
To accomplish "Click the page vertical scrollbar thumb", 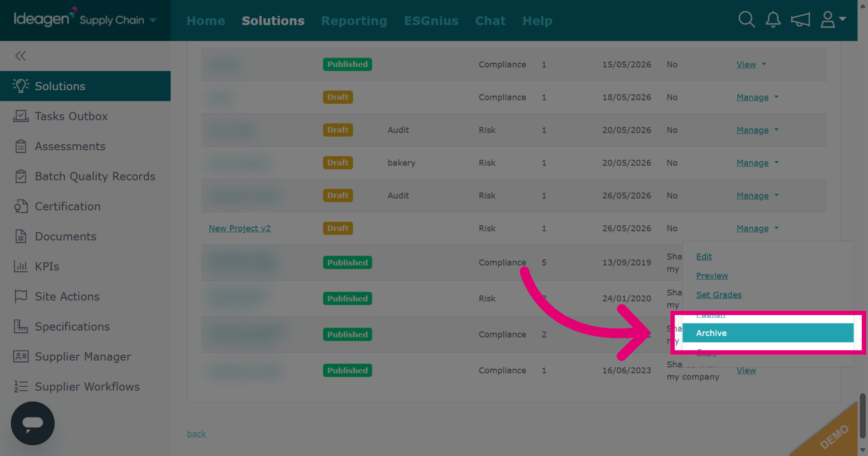I will [x=863, y=415].
